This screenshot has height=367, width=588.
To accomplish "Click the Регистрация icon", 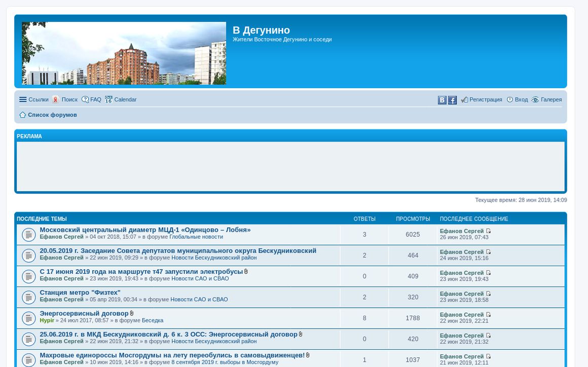I will pos(464,100).
